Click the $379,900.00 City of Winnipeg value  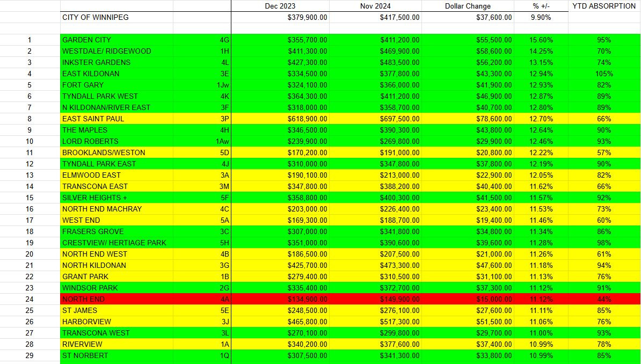pyautogui.click(x=280, y=17)
